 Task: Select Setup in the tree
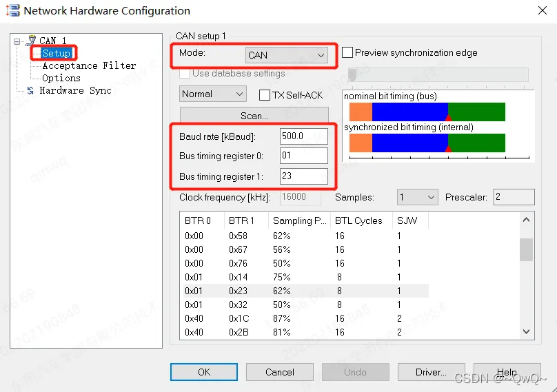(56, 53)
